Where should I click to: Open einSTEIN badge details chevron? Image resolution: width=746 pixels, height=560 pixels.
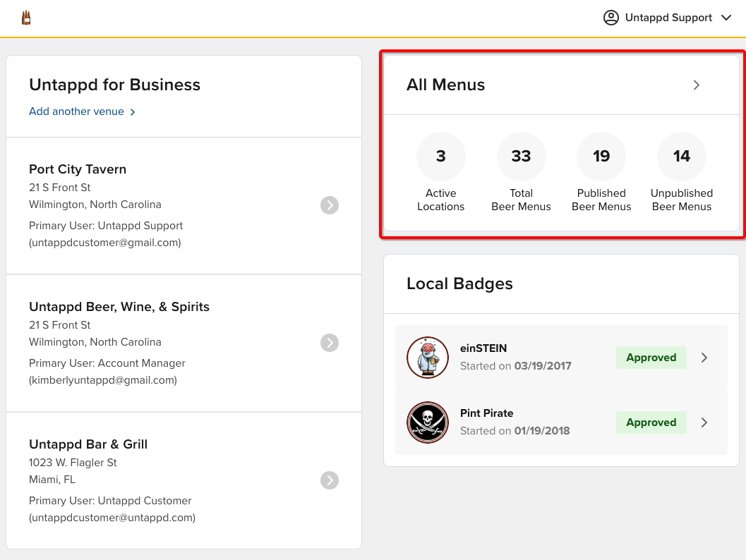[704, 358]
